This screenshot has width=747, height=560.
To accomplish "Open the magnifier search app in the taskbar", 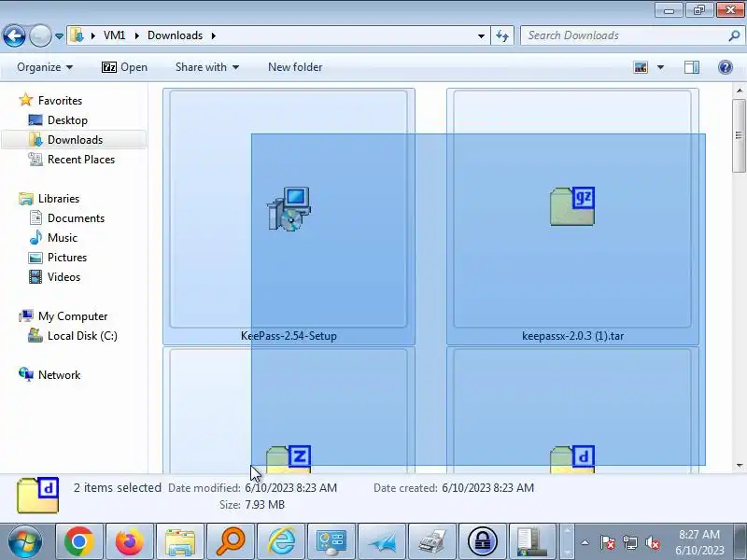I will (231, 541).
